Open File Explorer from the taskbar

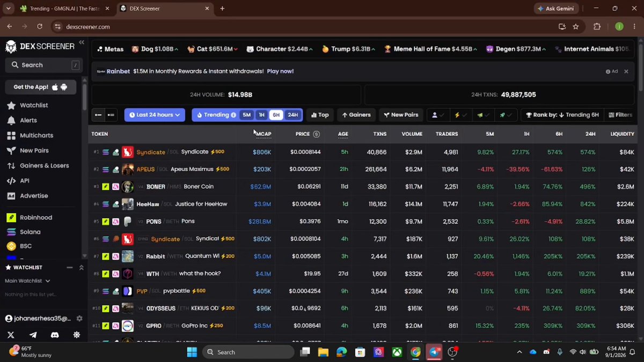tap(323, 352)
